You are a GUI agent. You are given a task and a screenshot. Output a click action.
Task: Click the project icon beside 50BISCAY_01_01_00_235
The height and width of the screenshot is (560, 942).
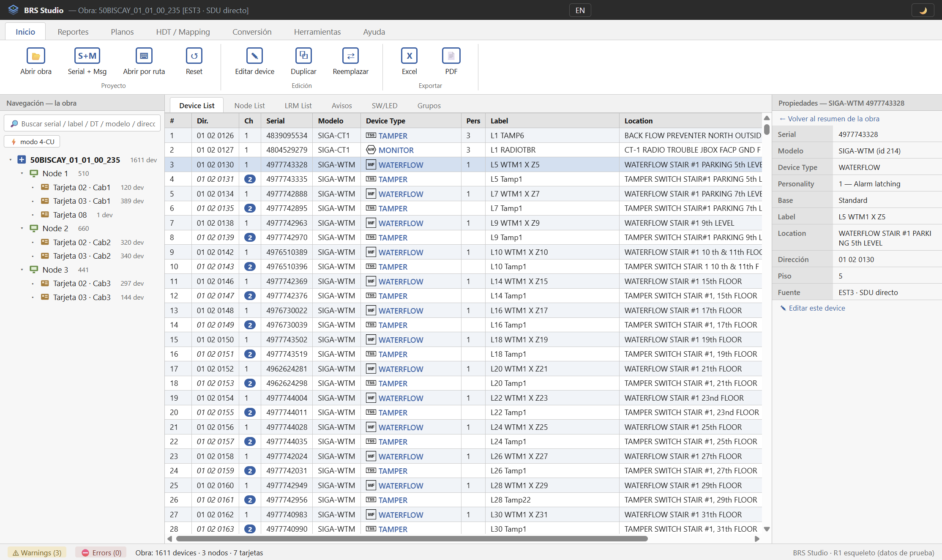click(22, 159)
